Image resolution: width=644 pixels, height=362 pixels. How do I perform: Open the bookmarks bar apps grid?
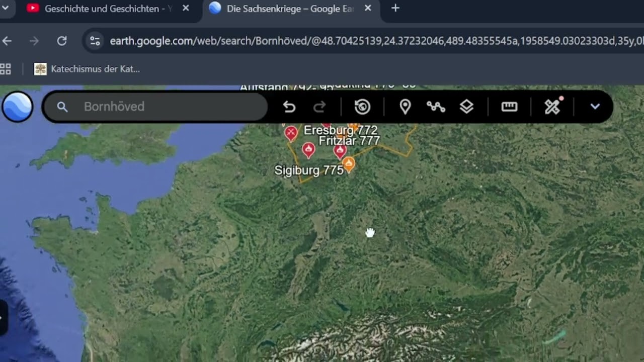click(6, 69)
